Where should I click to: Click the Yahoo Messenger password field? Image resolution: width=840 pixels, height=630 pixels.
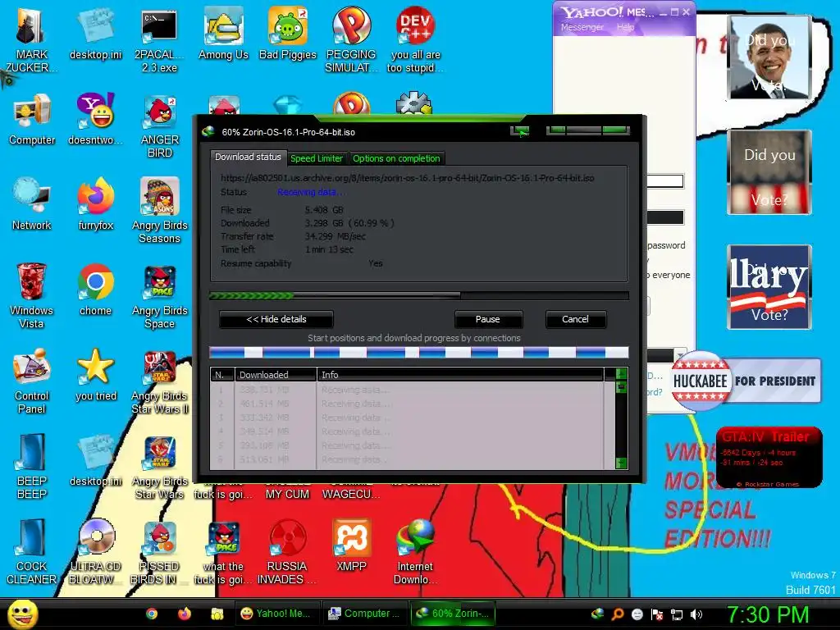[x=665, y=217]
